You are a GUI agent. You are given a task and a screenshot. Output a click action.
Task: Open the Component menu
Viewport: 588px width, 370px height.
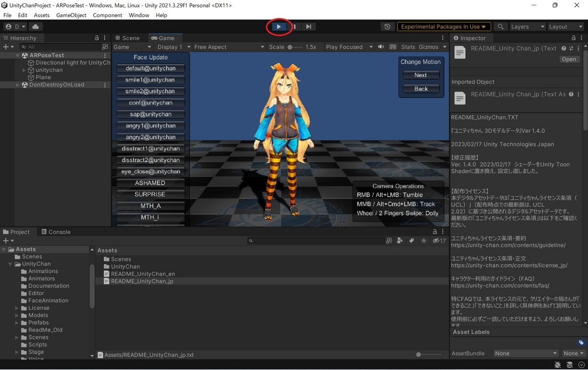click(108, 15)
